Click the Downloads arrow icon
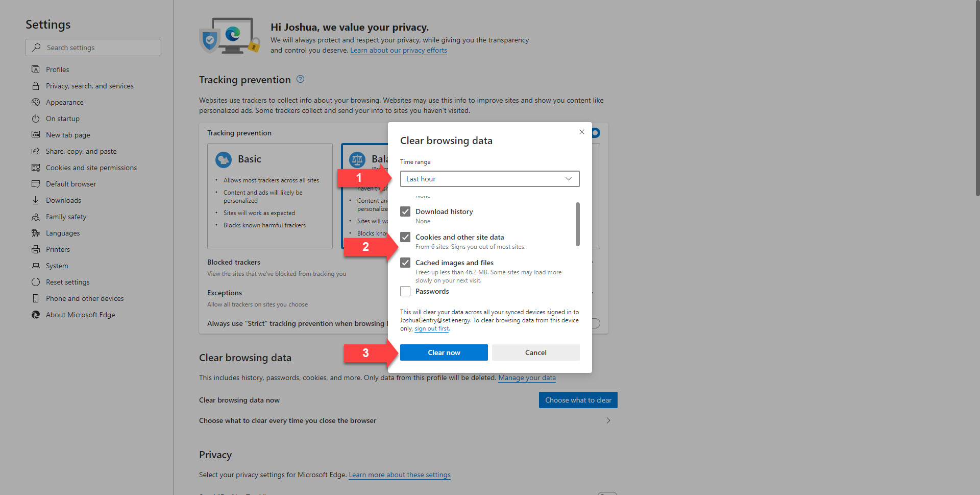The width and height of the screenshot is (980, 495). pyautogui.click(x=36, y=200)
